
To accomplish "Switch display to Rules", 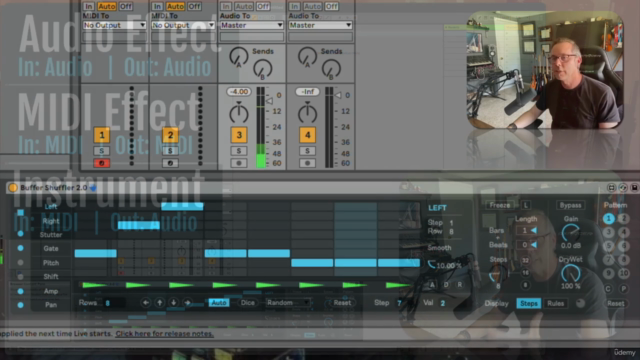I will coord(555,303).
